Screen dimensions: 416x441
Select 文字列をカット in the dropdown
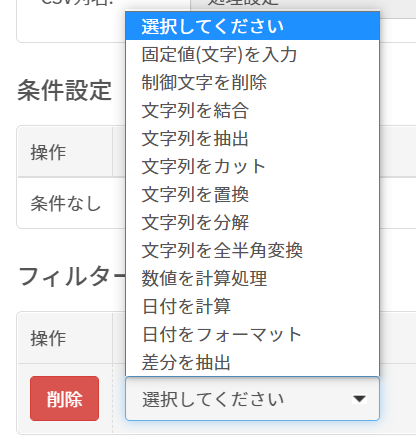click(252, 166)
